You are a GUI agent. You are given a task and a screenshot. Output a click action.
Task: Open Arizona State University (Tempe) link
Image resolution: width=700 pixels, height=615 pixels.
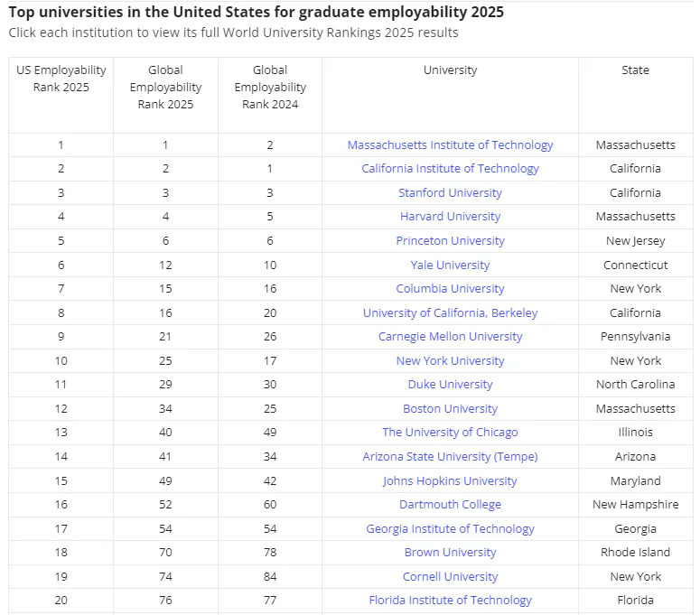[450, 457]
